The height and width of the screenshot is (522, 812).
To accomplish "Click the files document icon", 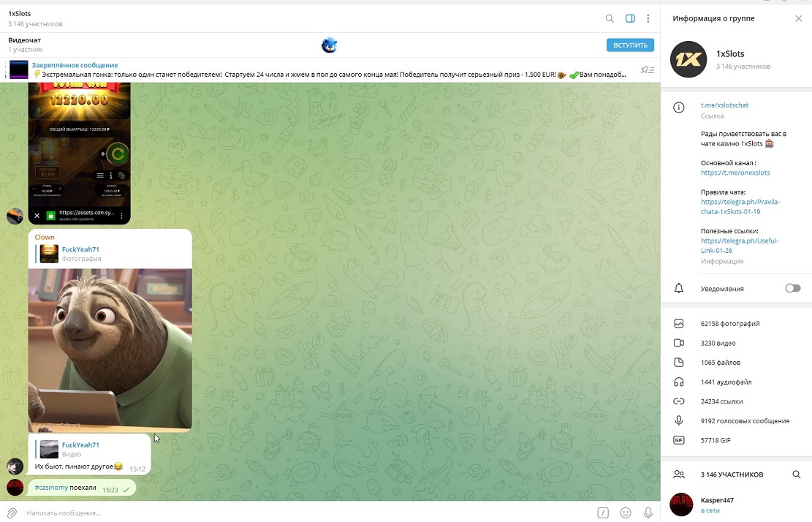I will [678, 363].
